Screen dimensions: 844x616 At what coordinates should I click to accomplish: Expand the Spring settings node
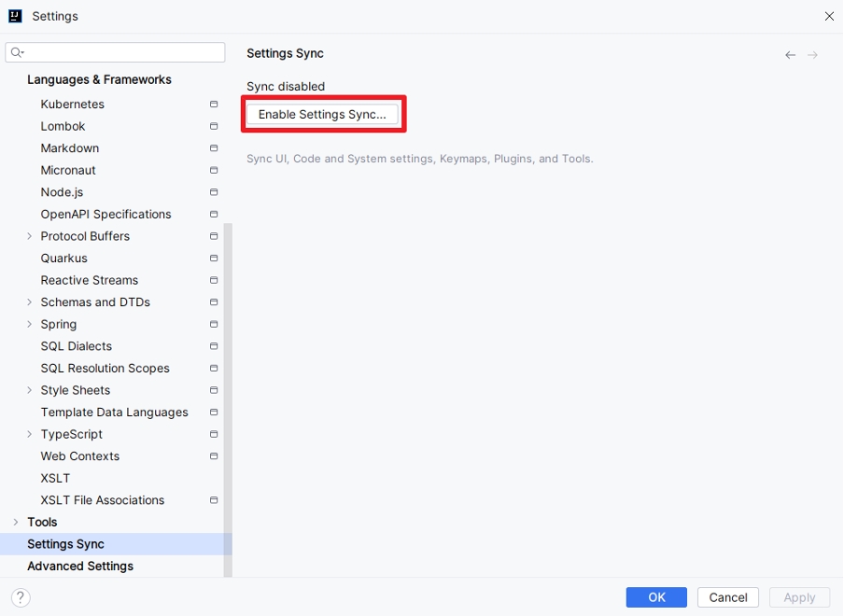[x=30, y=324]
